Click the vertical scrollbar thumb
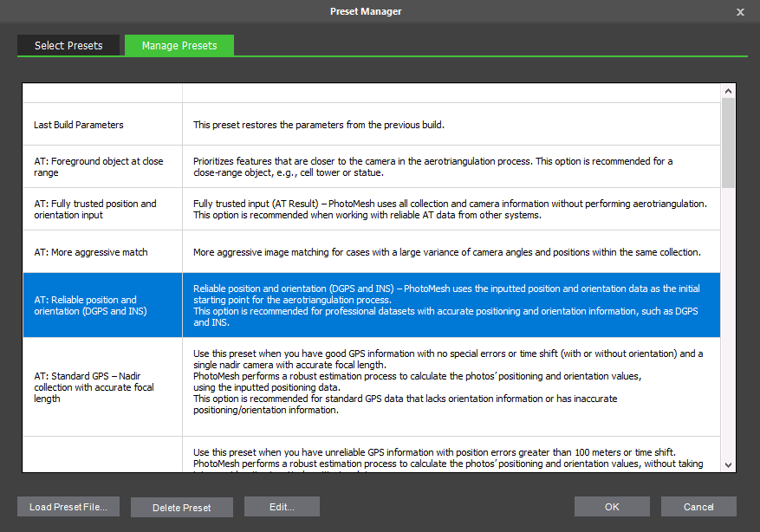The width and height of the screenshot is (760, 532). point(728,143)
